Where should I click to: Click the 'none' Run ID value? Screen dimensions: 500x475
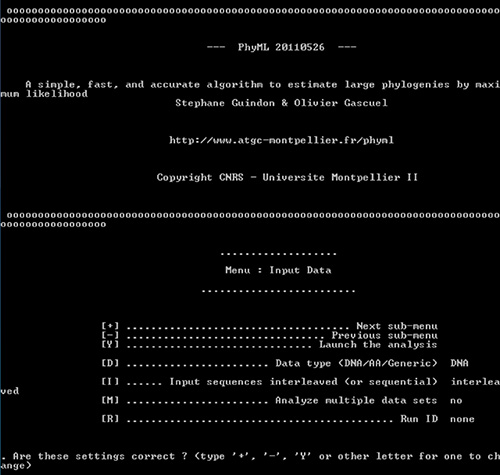click(462, 419)
